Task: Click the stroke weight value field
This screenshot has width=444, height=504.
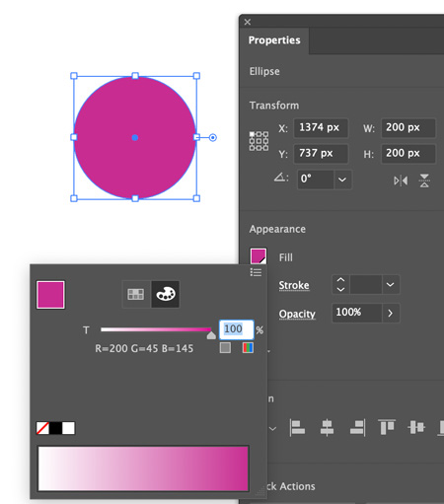Action: coord(366,284)
